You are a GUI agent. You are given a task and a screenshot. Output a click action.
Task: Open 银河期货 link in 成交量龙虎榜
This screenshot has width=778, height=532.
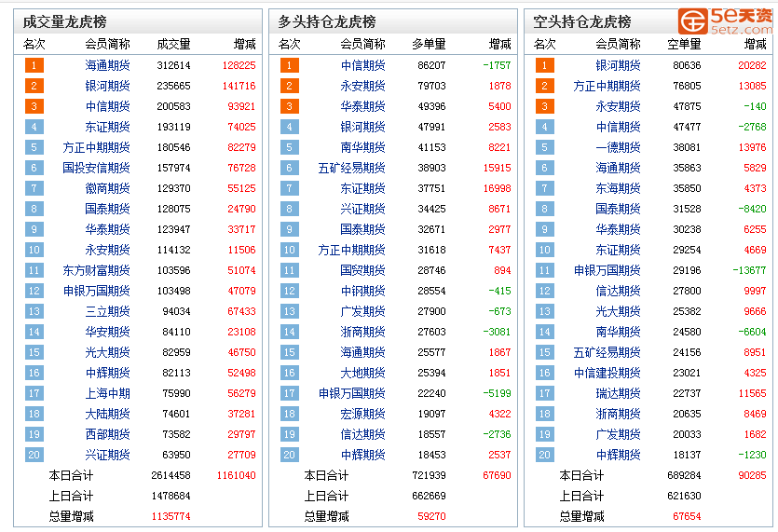(x=107, y=86)
